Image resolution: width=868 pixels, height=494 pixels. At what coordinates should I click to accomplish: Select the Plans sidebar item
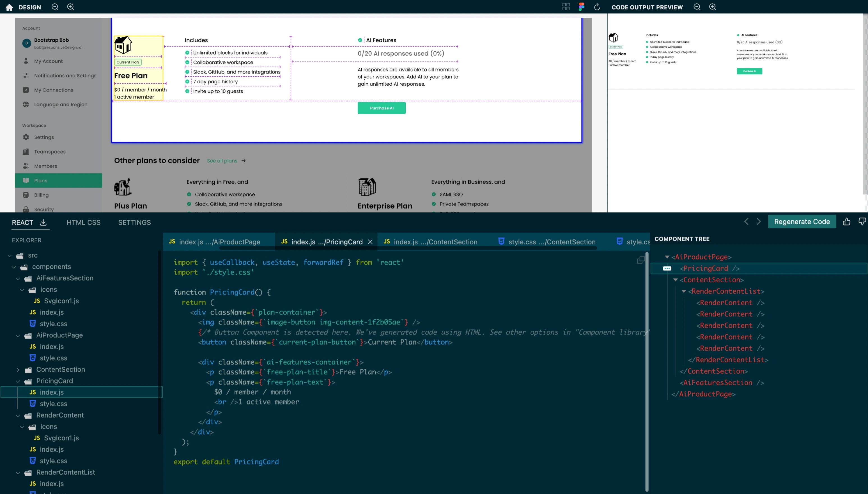(x=58, y=180)
